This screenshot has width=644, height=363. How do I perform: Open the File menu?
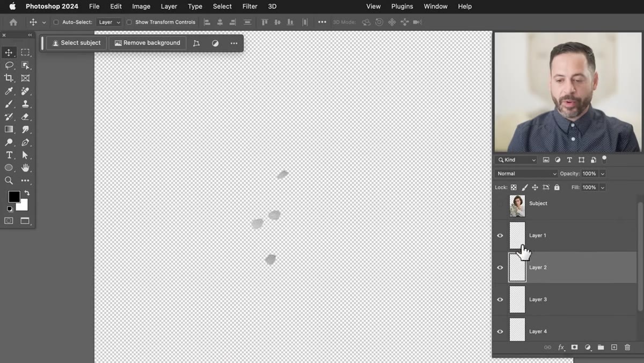94,6
